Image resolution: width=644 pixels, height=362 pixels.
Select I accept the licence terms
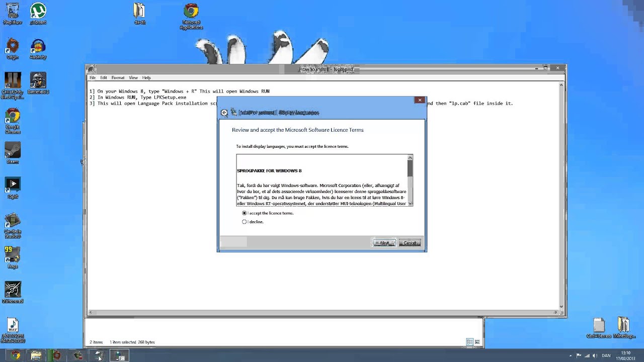268,213
